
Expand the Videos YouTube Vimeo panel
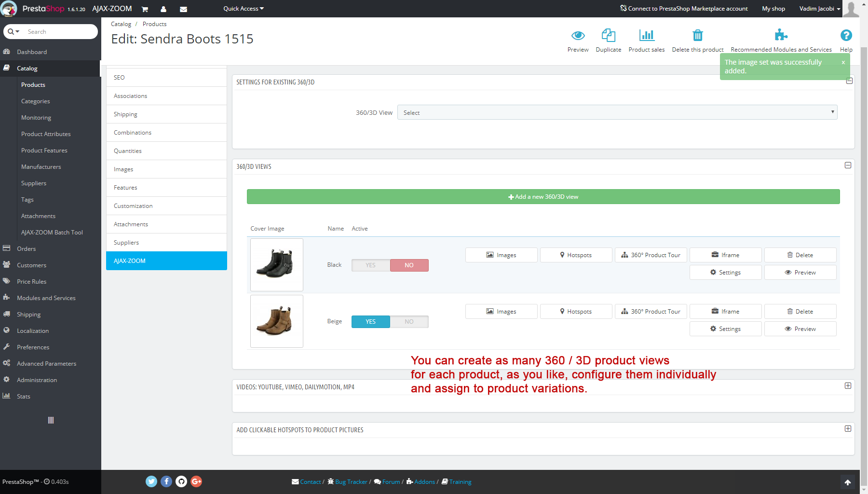(848, 386)
